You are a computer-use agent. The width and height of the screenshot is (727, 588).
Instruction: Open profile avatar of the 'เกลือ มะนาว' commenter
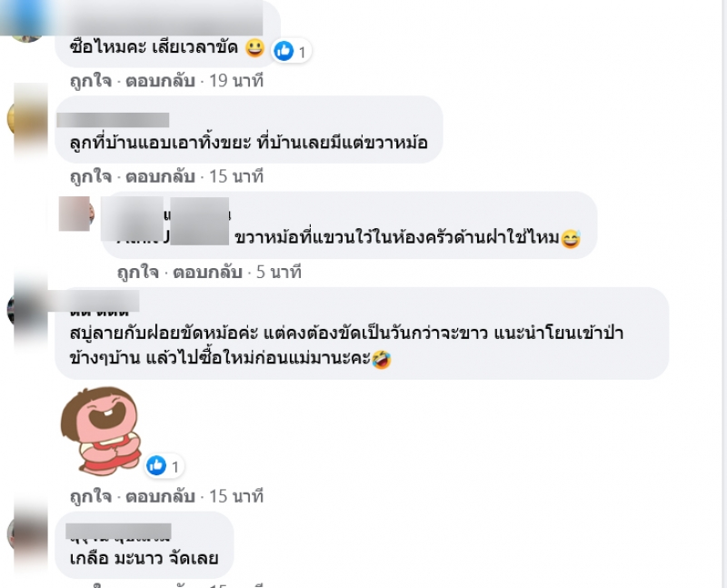tap(27, 533)
